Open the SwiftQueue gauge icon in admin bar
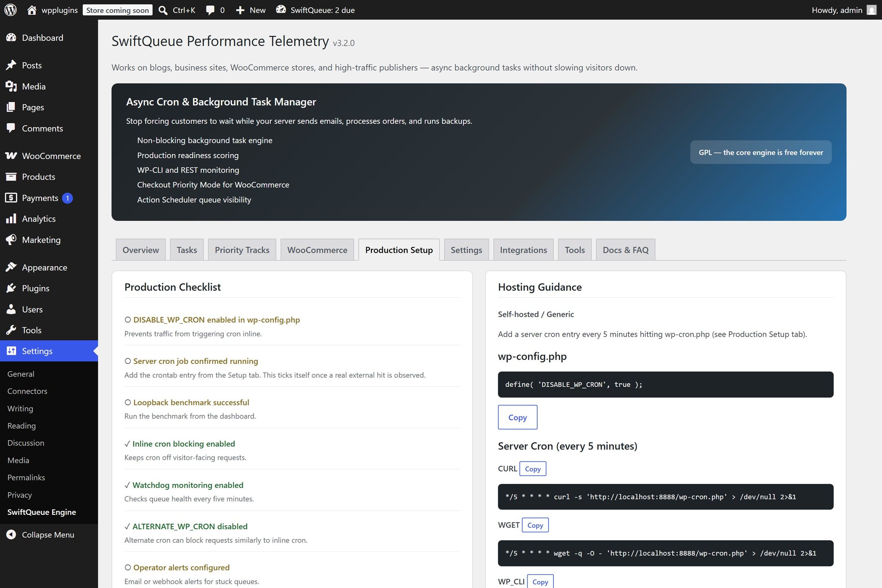 281,10
